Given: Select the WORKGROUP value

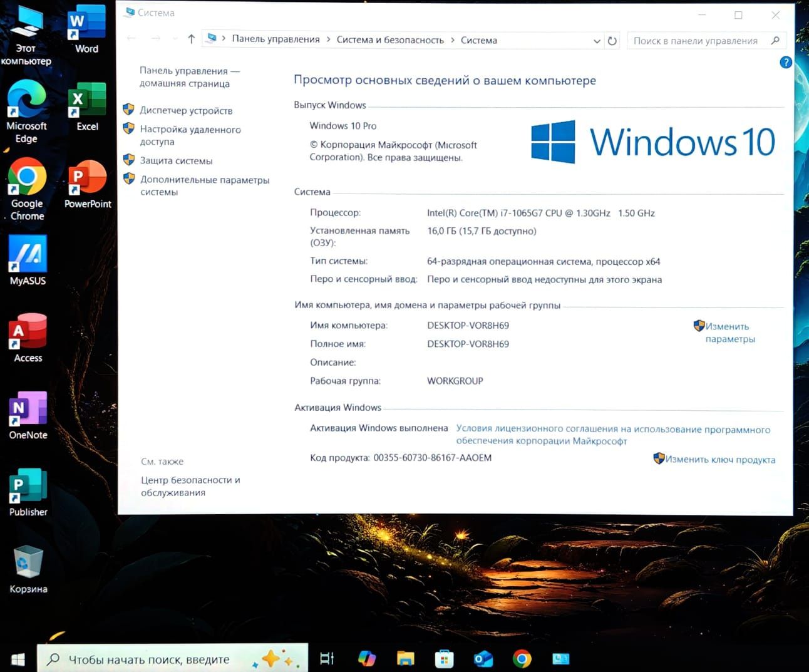Looking at the screenshot, I should point(455,381).
